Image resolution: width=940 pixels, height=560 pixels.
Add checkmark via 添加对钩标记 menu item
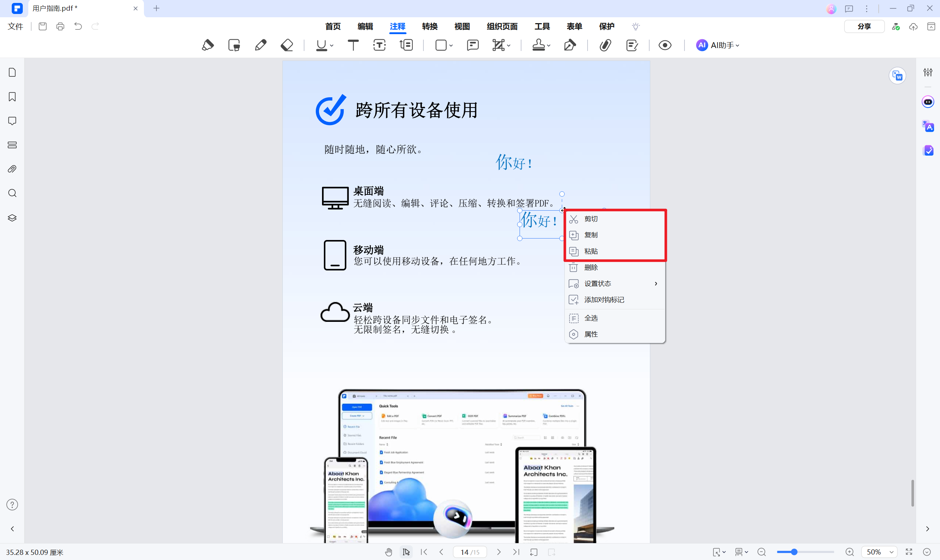click(604, 299)
